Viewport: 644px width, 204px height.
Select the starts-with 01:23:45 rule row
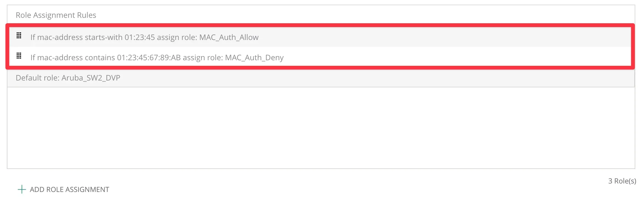point(383,37)
